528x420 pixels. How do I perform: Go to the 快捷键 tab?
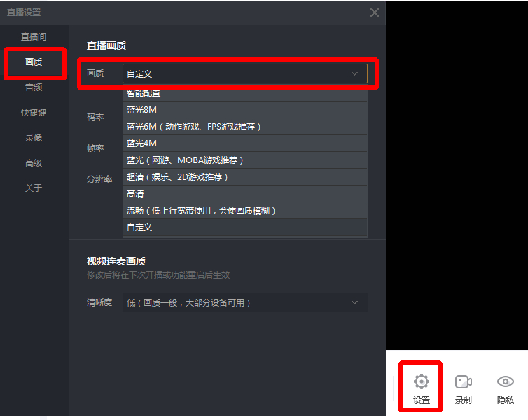click(x=34, y=113)
